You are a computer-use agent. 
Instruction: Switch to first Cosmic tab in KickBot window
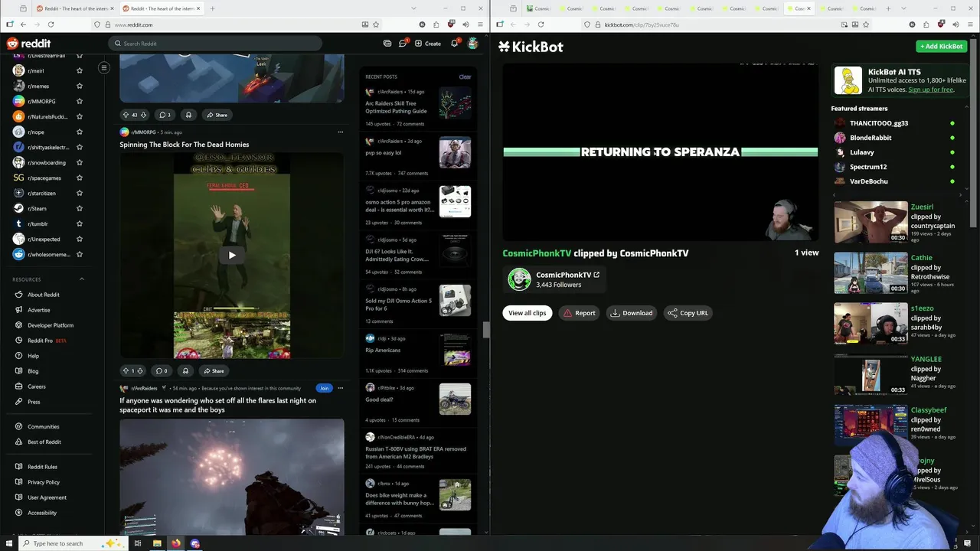[x=540, y=8]
